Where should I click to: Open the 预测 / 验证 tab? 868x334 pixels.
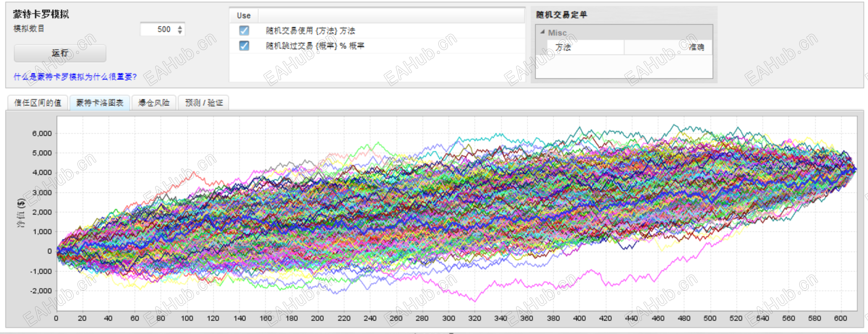204,103
